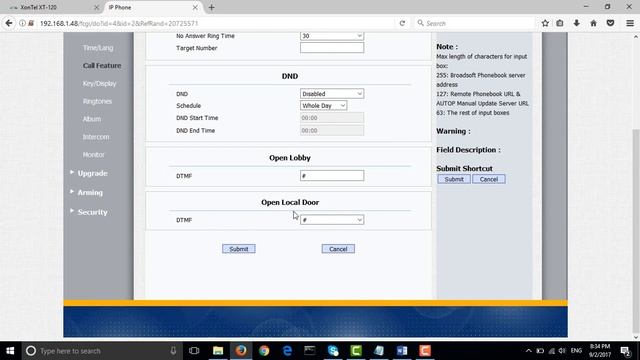
Task: Go back using the browser back arrow
Action: 9,23
